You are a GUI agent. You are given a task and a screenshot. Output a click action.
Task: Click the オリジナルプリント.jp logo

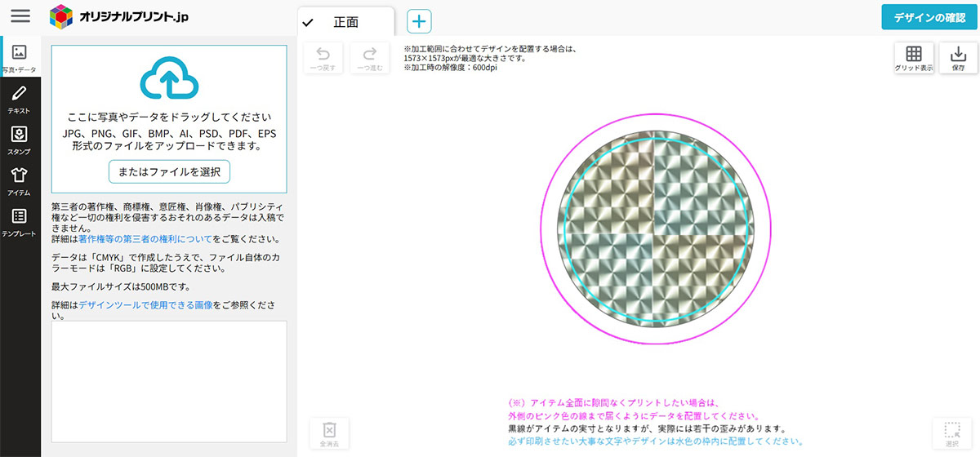118,16
